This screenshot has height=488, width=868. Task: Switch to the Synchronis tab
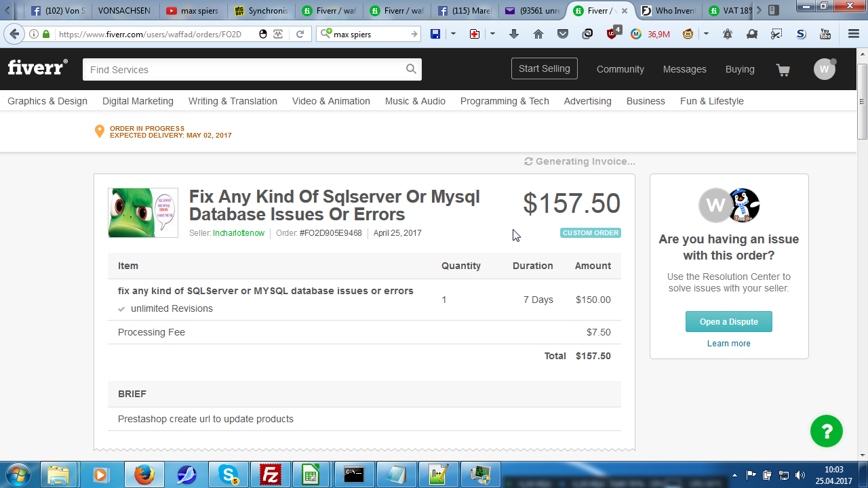click(x=261, y=11)
